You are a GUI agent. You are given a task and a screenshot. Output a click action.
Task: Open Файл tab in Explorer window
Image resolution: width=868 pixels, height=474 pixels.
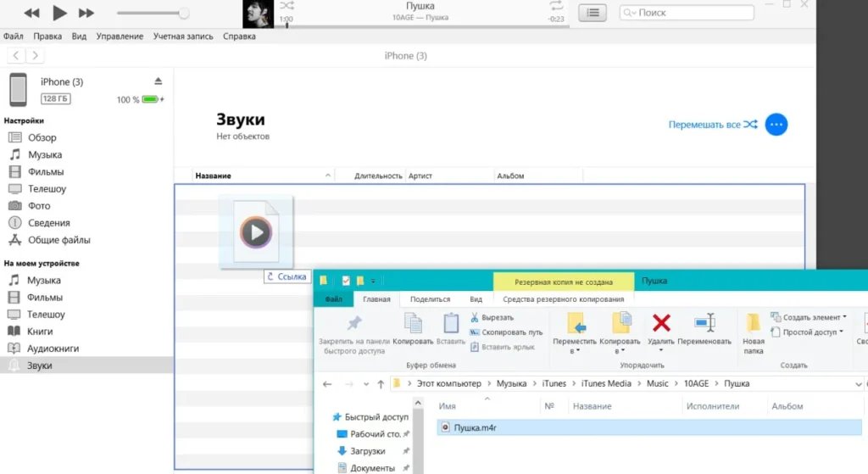pos(333,299)
